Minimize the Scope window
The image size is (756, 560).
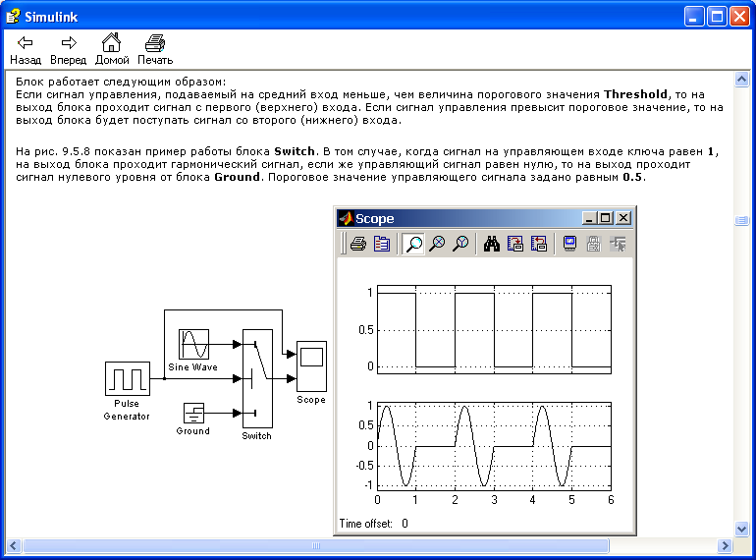coord(589,218)
